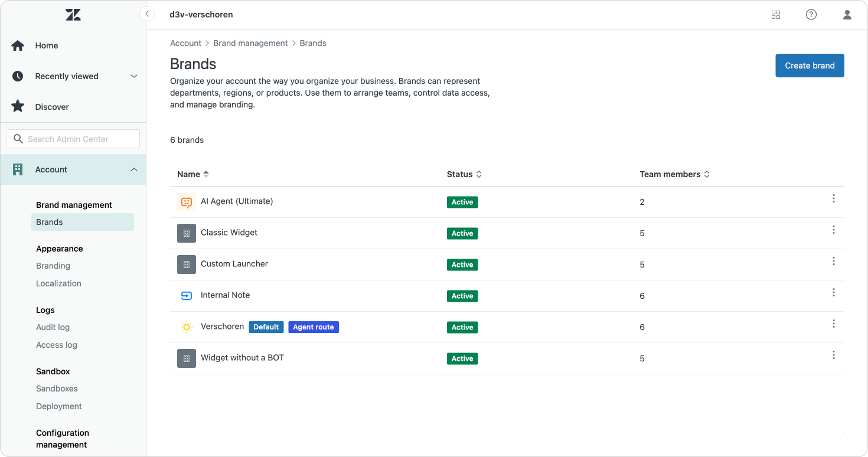Open the help question mark icon
Viewport: 868px width, 457px height.
pos(811,15)
